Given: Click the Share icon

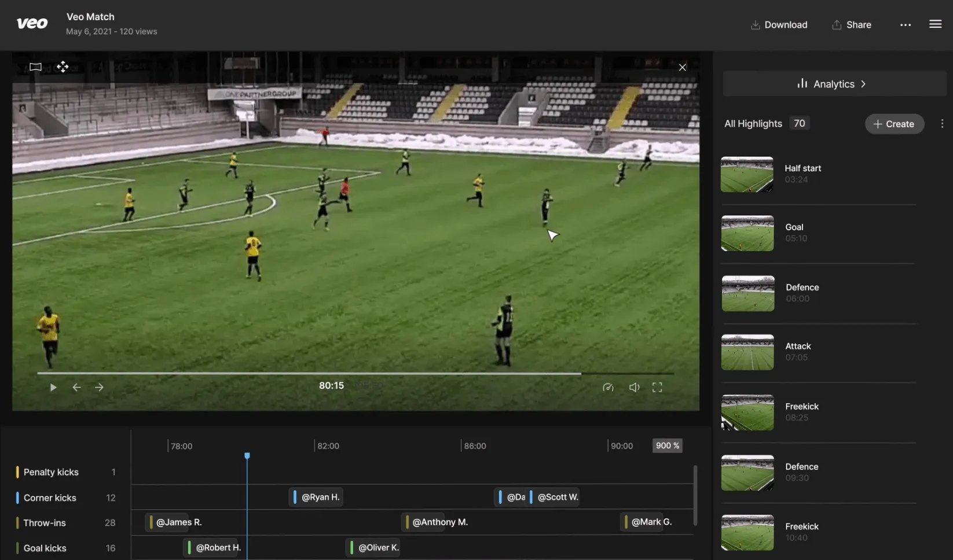Looking at the screenshot, I should tap(836, 24).
